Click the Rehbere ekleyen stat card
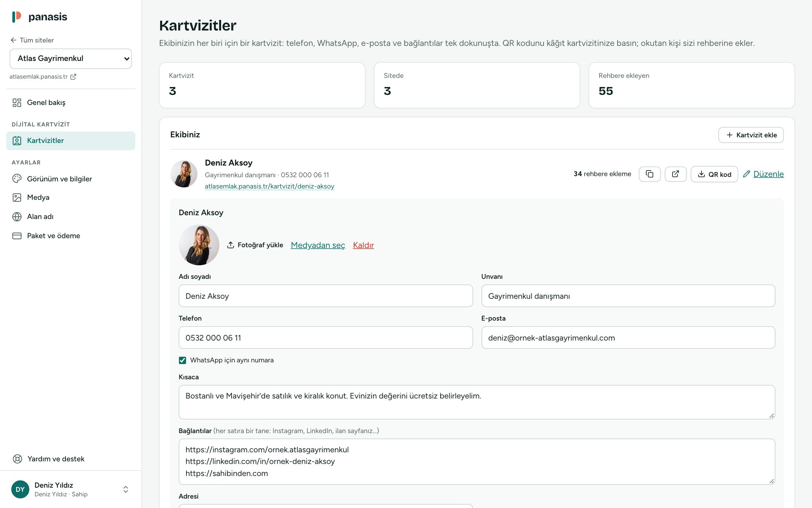Image resolution: width=812 pixels, height=508 pixels. click(692, 85)
